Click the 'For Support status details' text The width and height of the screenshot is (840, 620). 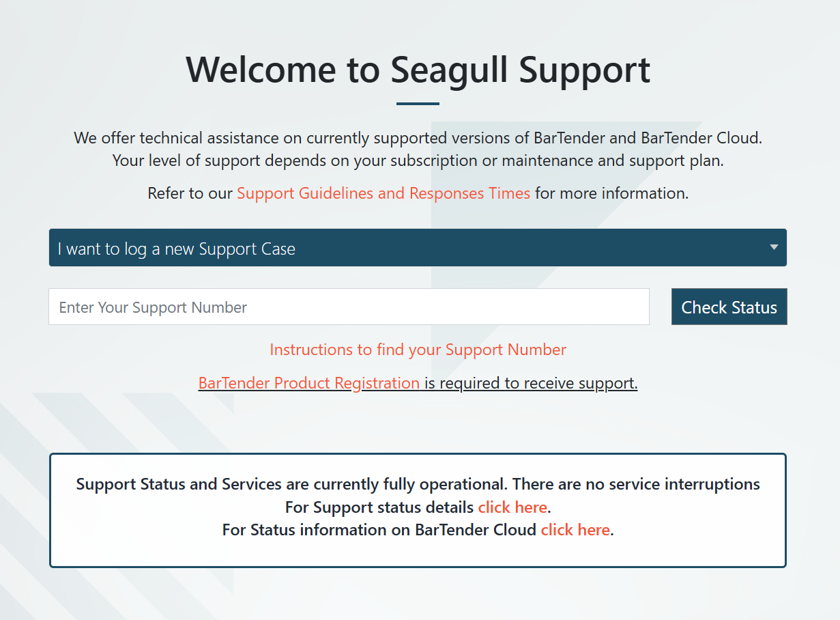pos(379,507)
